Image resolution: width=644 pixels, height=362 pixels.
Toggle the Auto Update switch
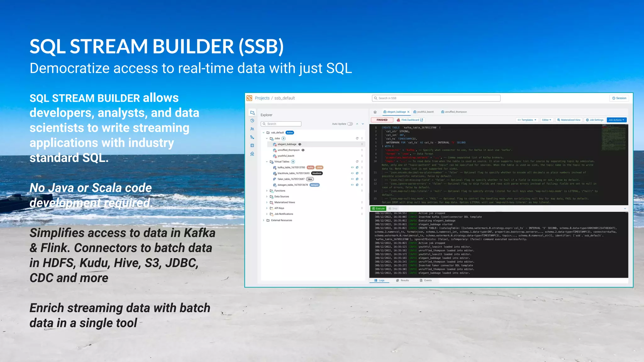point(350,124)
